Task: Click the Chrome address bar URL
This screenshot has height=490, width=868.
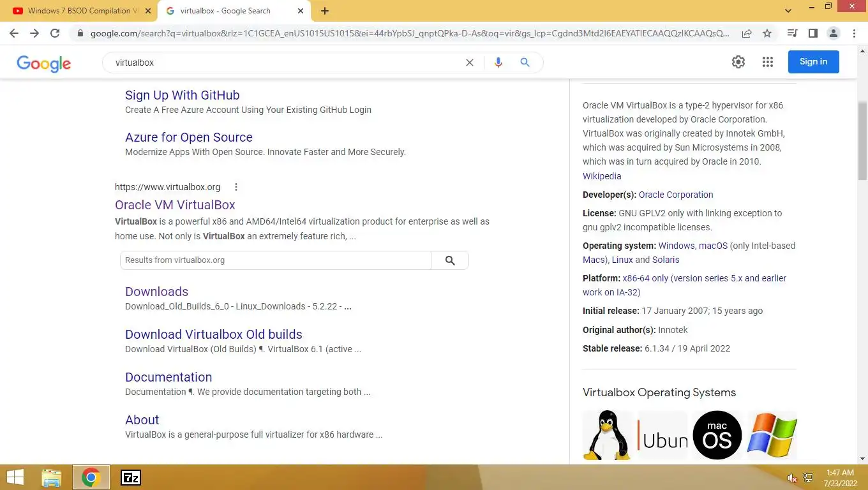Action: click(408, 33)
